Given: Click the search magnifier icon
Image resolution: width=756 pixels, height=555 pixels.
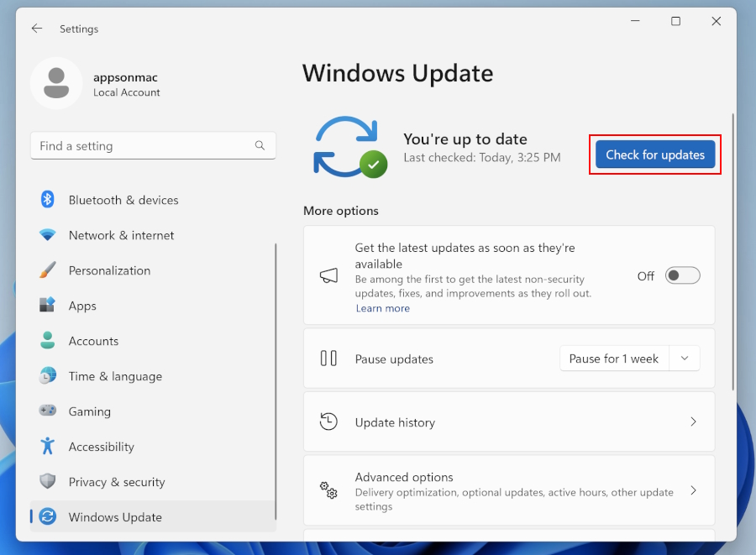Looking at the screenshot, I should tap(260, 146).
